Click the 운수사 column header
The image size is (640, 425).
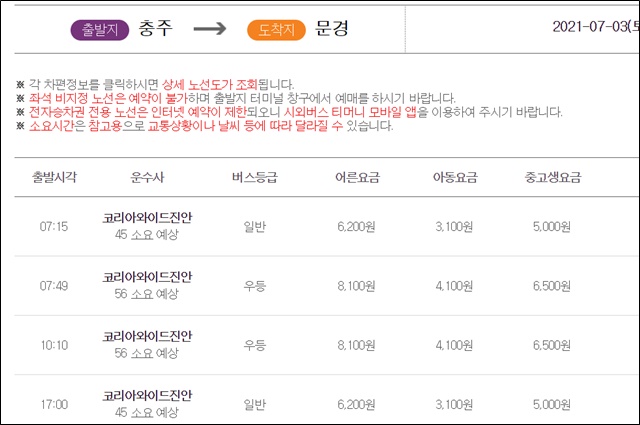[x=147, y=177]
